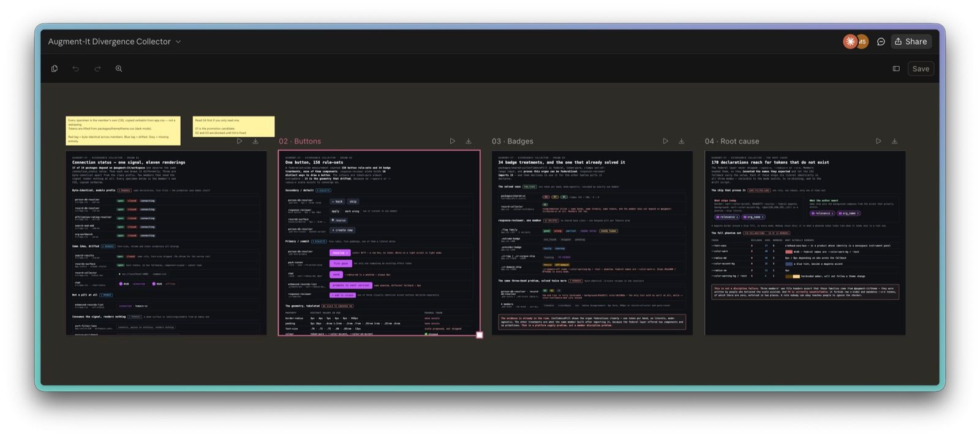Download the 02 · Buttons frame
The image size is (980, 437).
tap(469, 141)
